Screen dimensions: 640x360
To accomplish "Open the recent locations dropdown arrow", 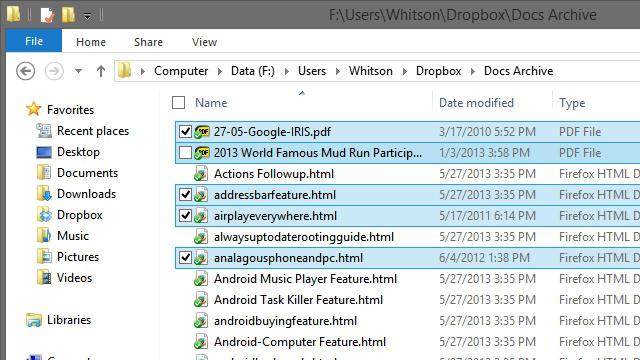I will pos(78,71).
